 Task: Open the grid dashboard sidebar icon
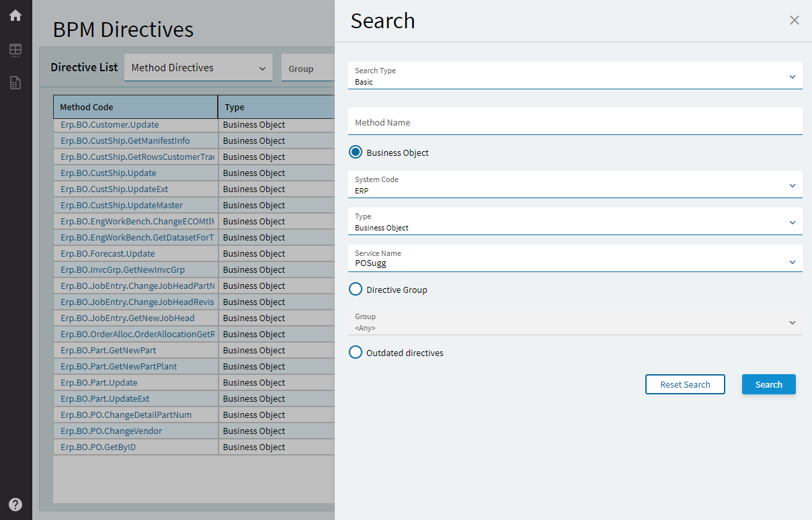point(15,50)
